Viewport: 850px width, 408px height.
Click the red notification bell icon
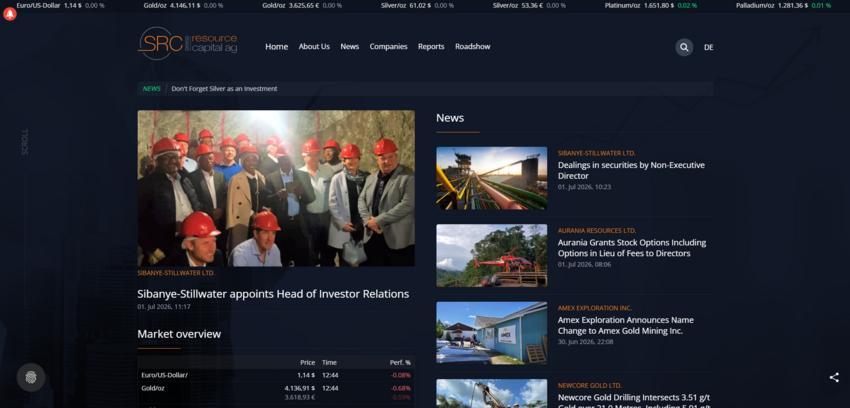(x=10, y=15)
